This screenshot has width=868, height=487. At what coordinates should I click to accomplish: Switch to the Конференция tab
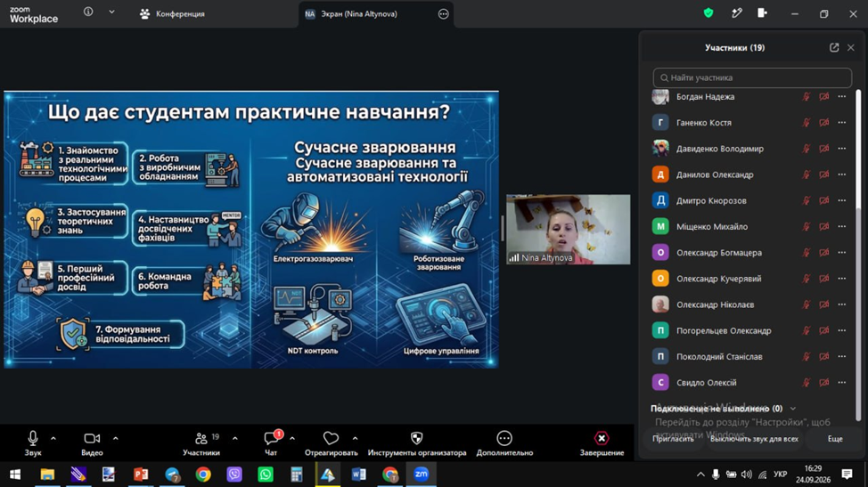(172, 14)
